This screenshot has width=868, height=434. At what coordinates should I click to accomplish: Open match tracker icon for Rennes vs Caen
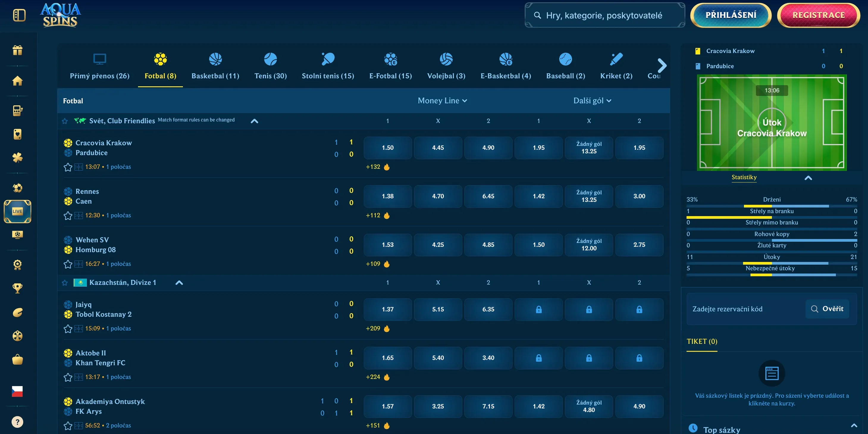coord(79,216)
